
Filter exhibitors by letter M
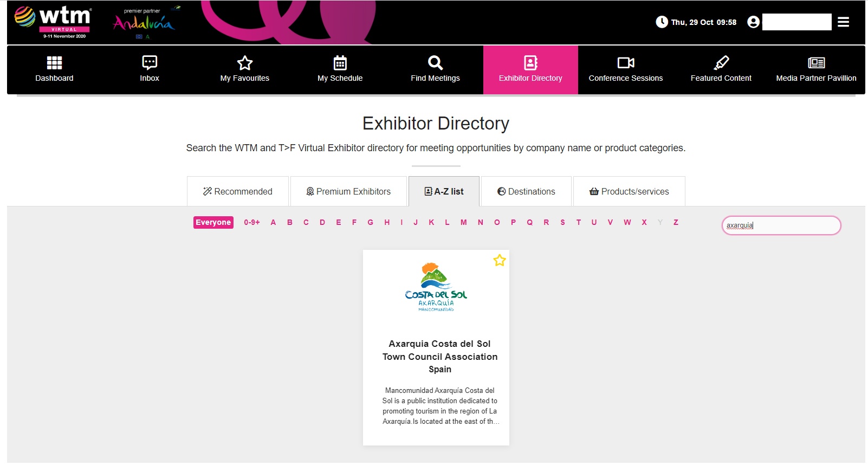(464, 222)
